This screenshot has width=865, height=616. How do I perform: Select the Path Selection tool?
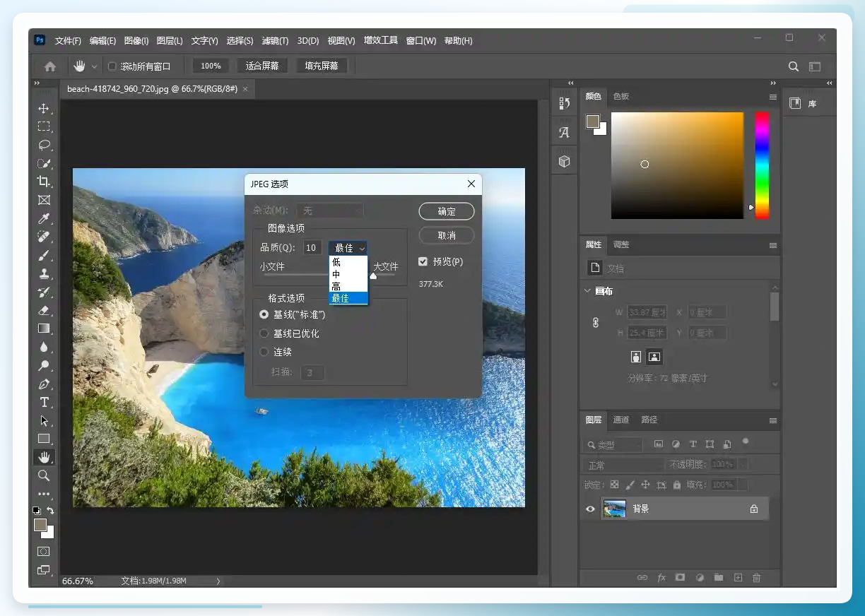click(x=44, y=420)
